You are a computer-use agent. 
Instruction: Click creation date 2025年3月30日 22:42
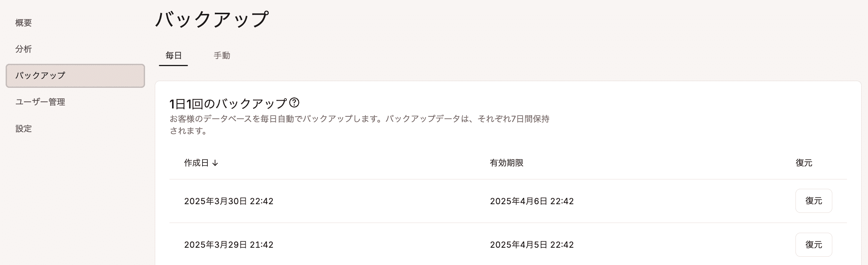tap(228, 201)
